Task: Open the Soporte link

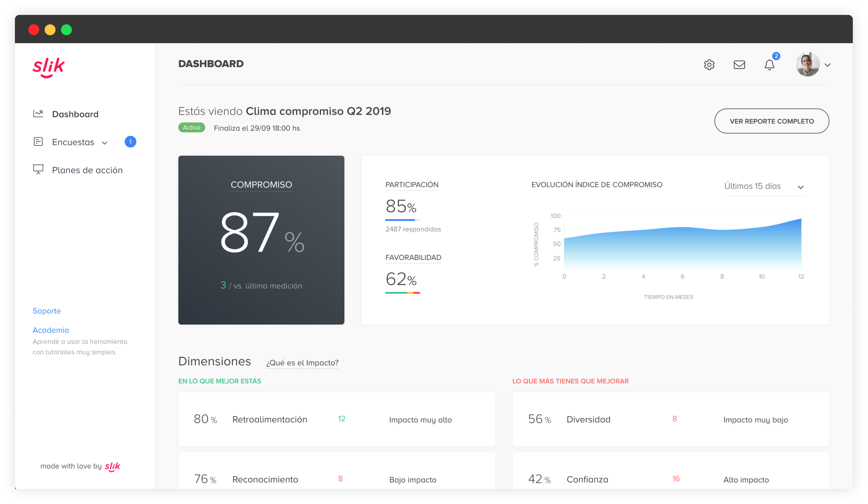Action: coord(47,311)
